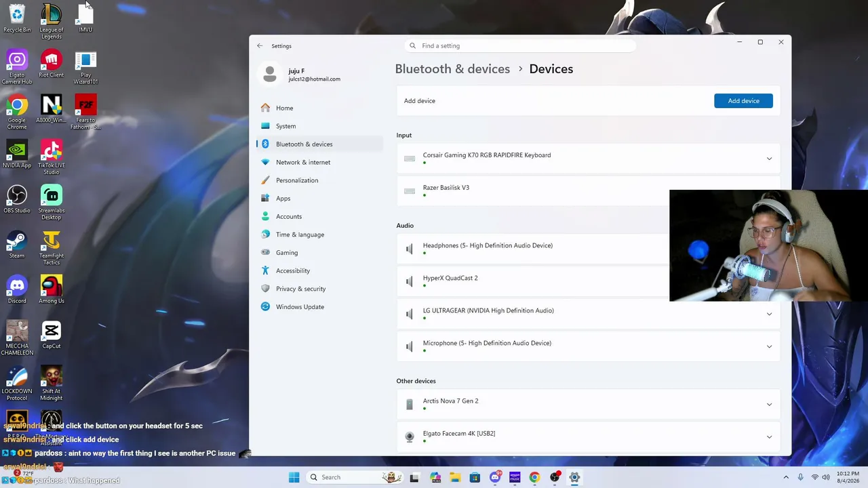
Task: Open Time & language settings
Action: coord(319,235)
